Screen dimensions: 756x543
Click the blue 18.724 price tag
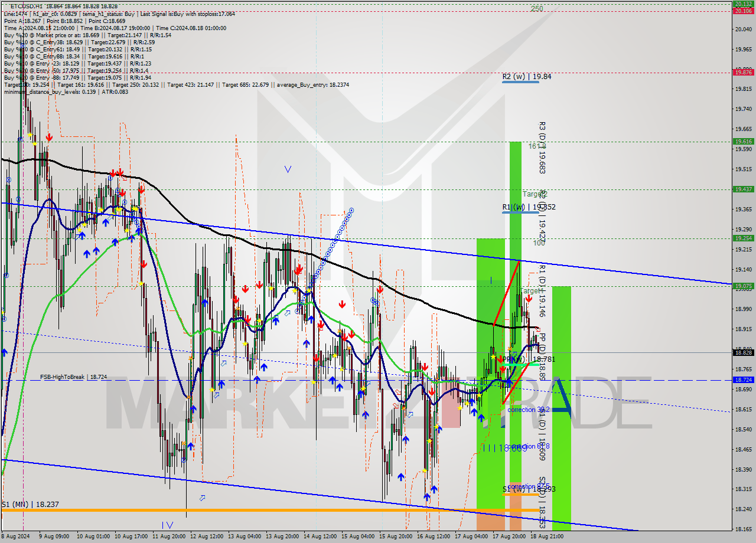point(742,380)
